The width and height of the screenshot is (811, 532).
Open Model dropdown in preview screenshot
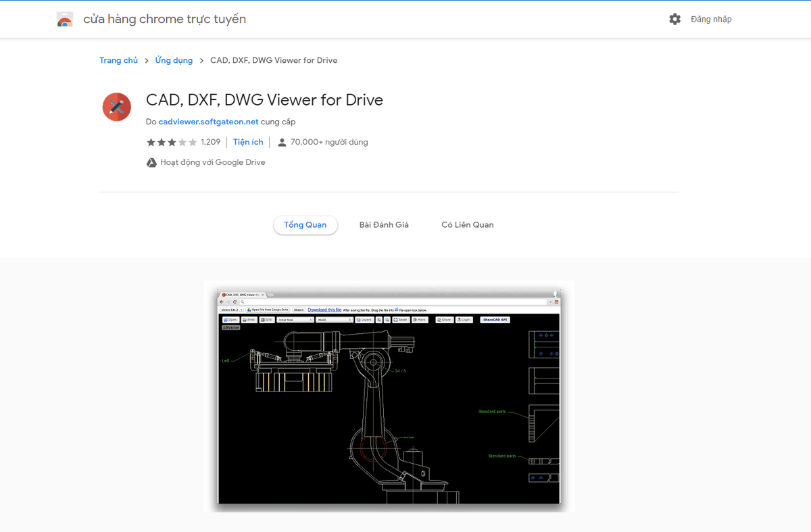[x=335, y=320]
